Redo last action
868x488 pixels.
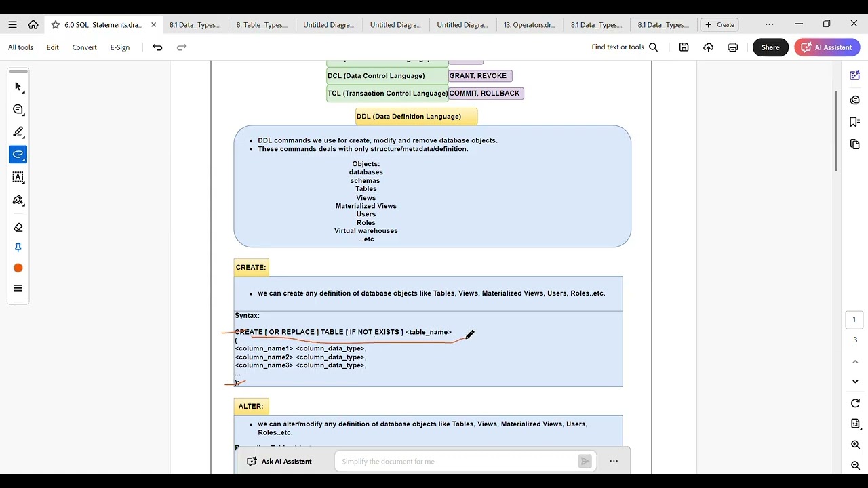pos(182,47)
